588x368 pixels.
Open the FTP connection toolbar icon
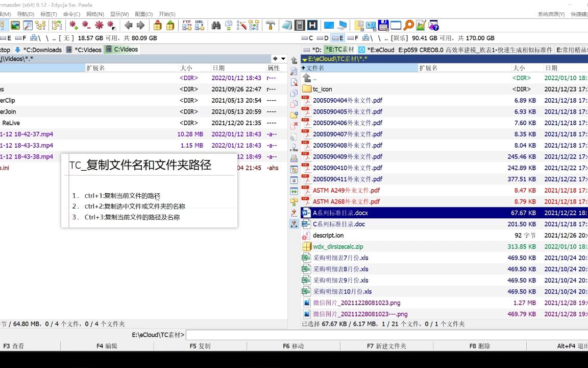click(x=186, y=26)
